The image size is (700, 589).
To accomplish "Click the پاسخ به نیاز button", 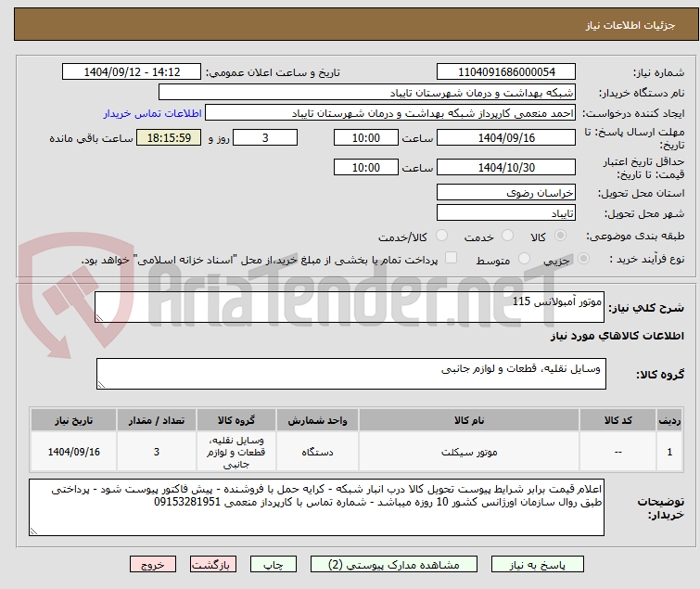I will point(537,565).
